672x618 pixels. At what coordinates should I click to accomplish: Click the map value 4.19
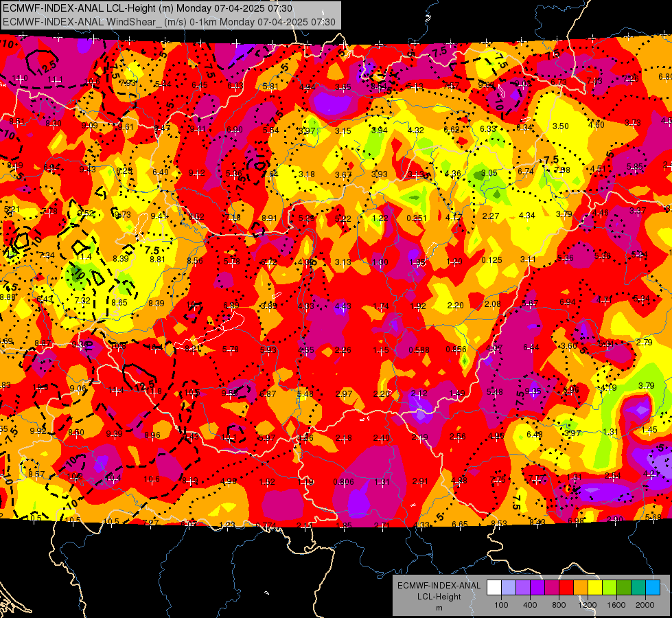[608, 388]
